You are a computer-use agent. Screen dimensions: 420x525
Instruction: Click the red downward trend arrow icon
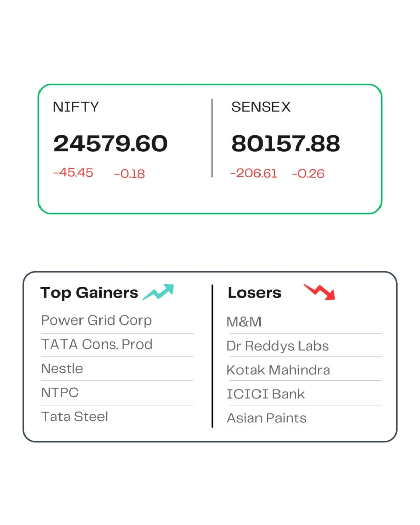[x=319, y=292]
